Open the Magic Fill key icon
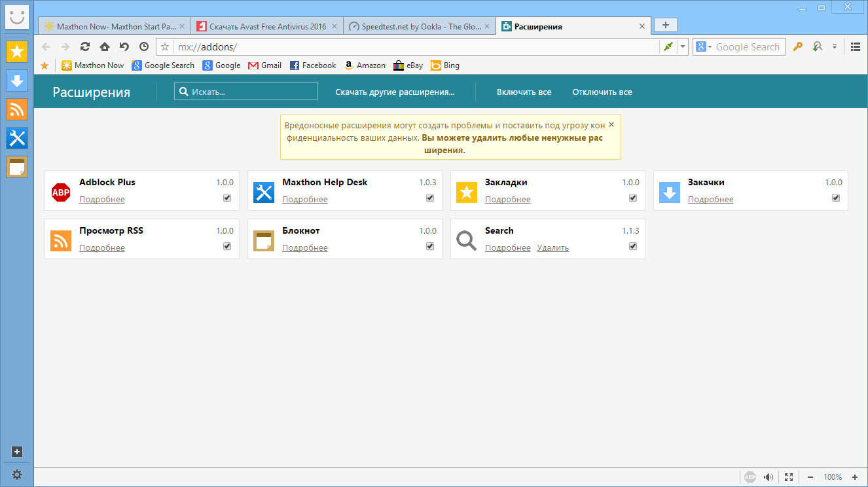This screenshot has width=868, height=487. point(797,46)
